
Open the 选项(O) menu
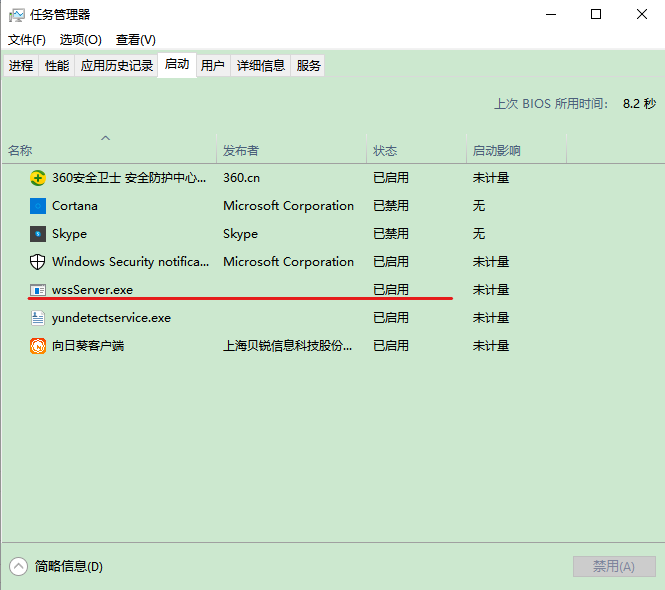click(81, 40)
